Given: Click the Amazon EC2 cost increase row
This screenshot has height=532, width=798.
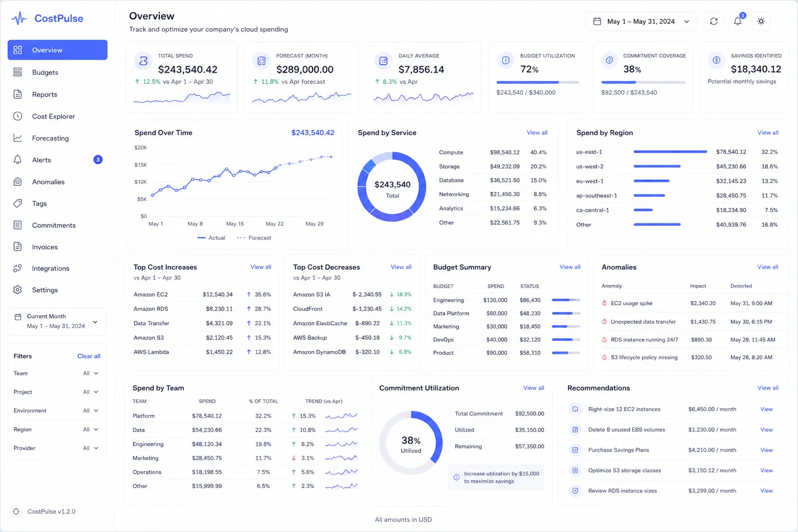Looking at the screenshot, I should pos(202,295).
